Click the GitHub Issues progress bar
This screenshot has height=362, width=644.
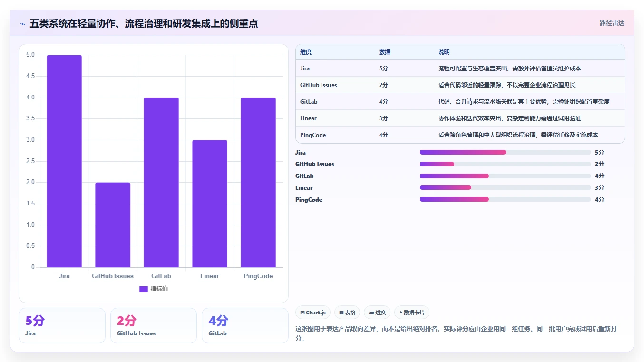click(x=505, y=164)
